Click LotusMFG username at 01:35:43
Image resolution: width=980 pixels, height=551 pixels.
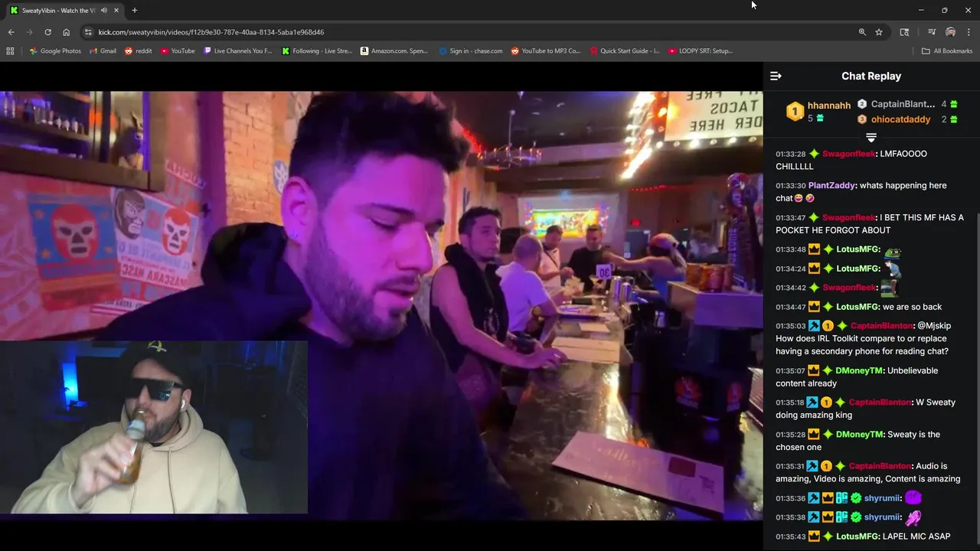pos(857,536)
